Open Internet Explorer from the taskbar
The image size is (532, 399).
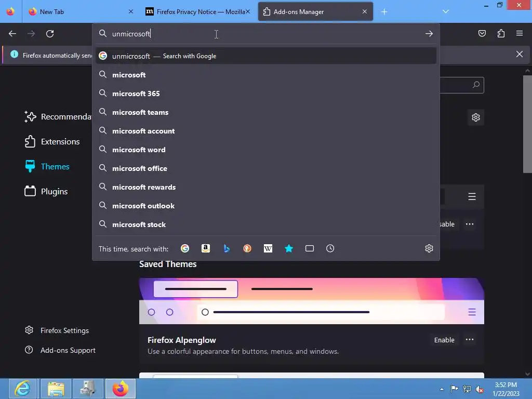tap(23, 389)
